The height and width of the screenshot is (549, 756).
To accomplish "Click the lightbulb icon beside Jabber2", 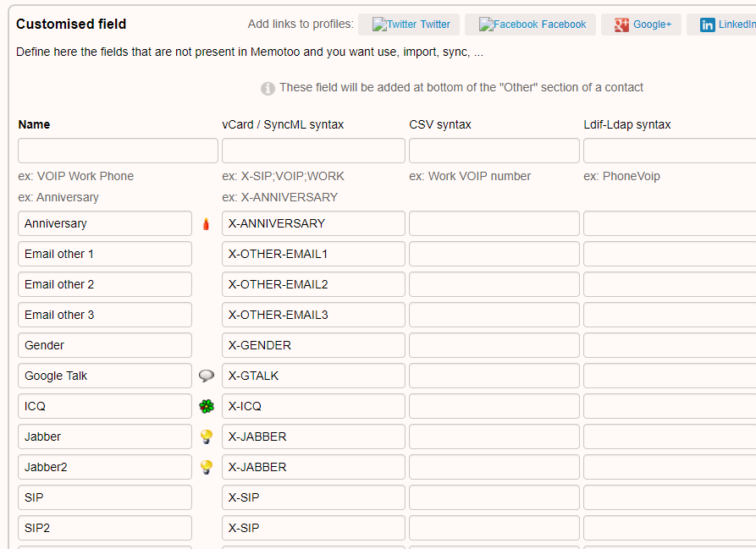I will point(207,467).
